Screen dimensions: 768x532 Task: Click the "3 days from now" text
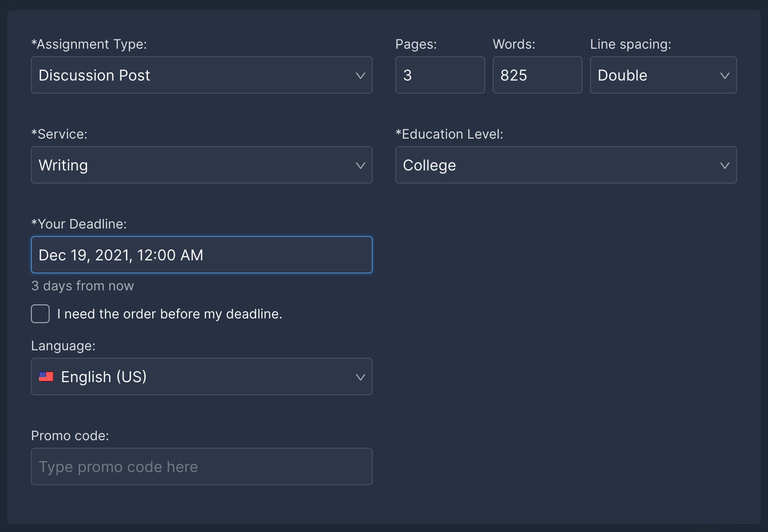pyautogui.click(x=82, y=286)
